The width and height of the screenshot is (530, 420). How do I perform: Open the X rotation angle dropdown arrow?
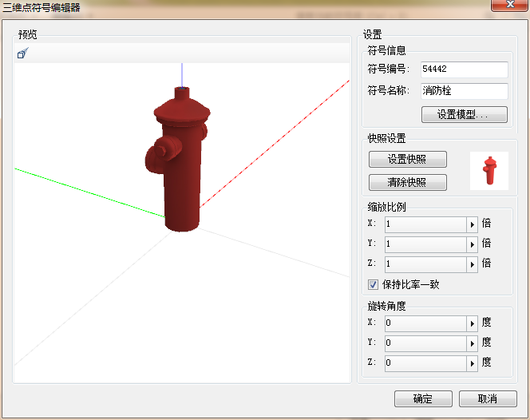473,323
